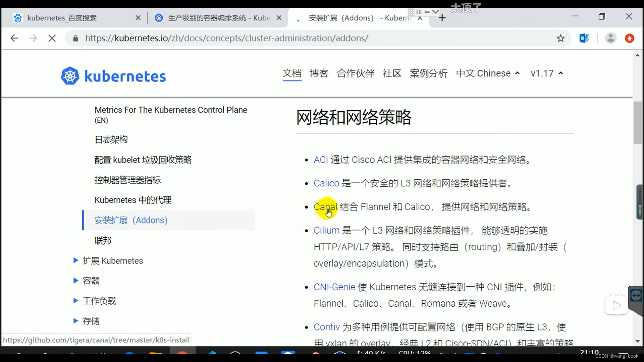Screen dimensions: 644x362
Task: Open Metrics For The Kubernetes Control Plane
Action: pos(171,115)
